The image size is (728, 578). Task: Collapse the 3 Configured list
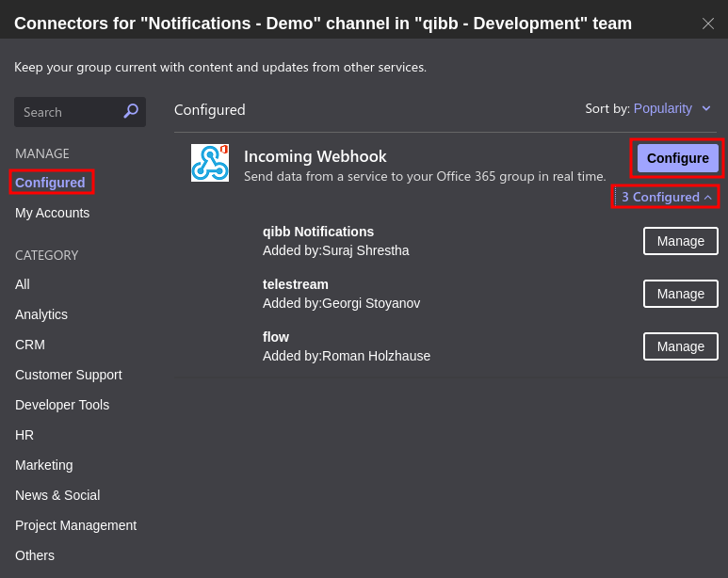point(666,197)
